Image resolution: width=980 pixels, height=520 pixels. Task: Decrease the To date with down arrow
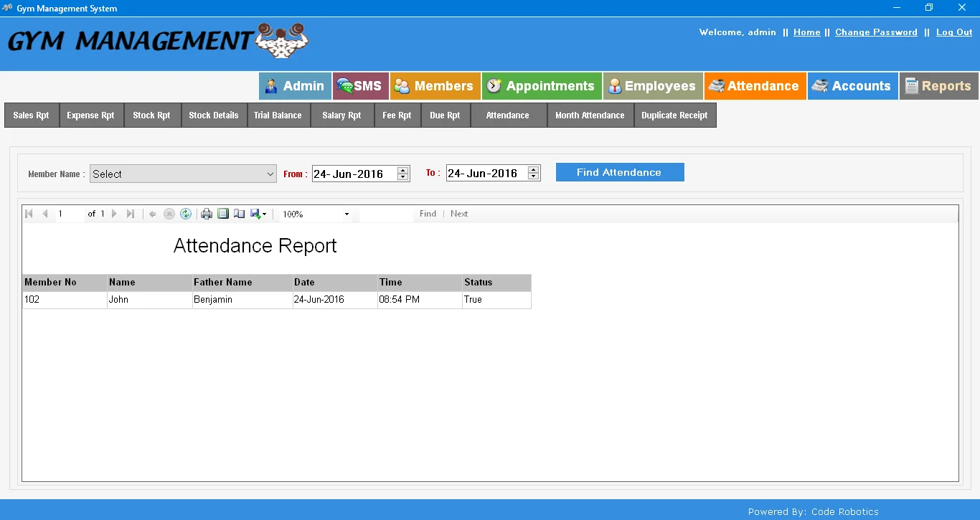(x=533, y=176)
